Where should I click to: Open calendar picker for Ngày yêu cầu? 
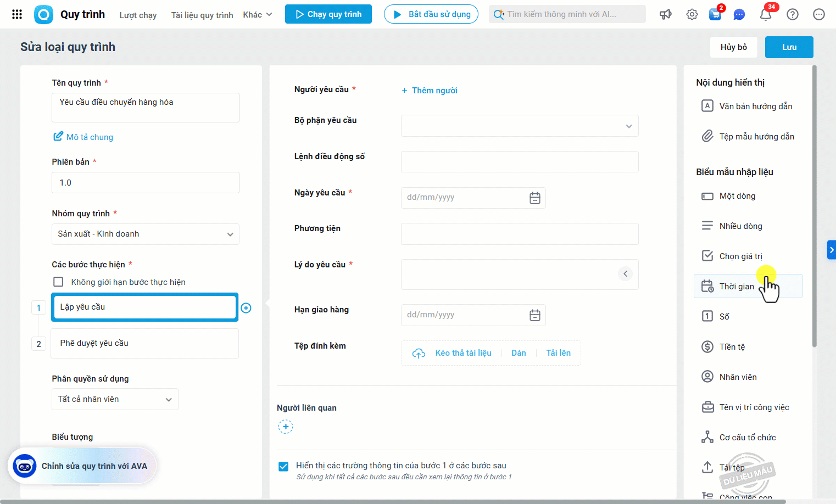pyautogui.click(x=535, y=198)
